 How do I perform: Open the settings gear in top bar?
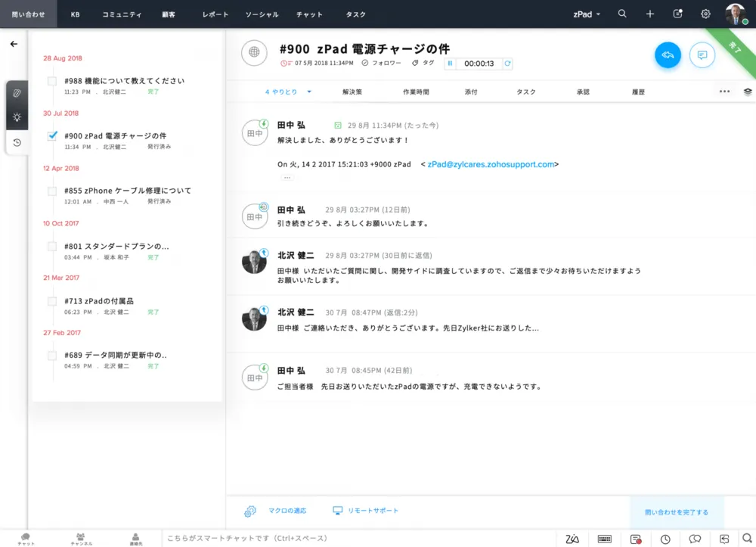coord(705,14)
